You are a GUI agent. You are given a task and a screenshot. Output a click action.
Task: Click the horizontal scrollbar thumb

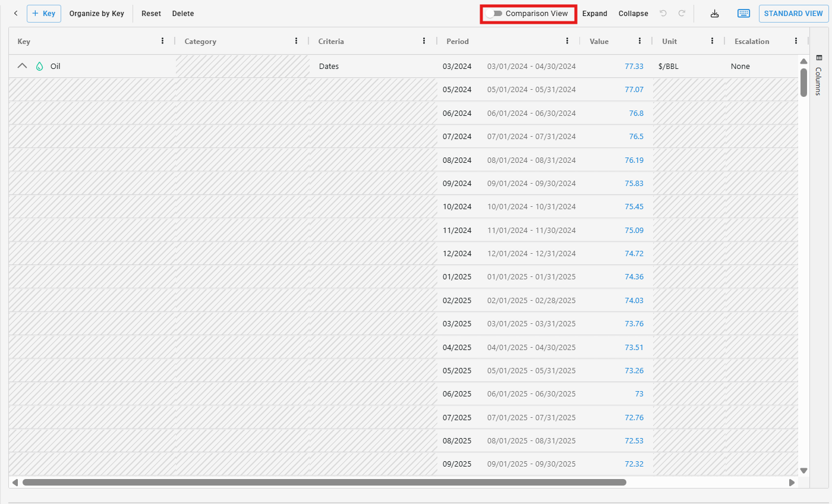(x=324, y=483)
